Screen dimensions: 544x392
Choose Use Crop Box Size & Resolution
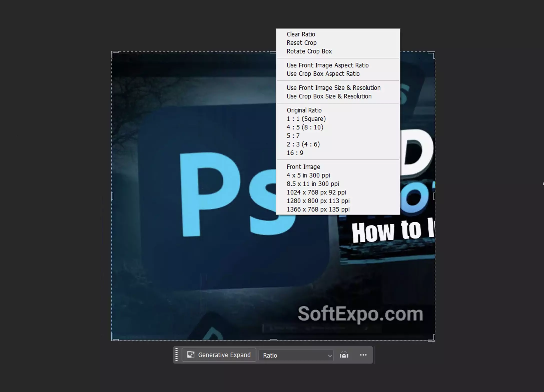tap(329, 96)
